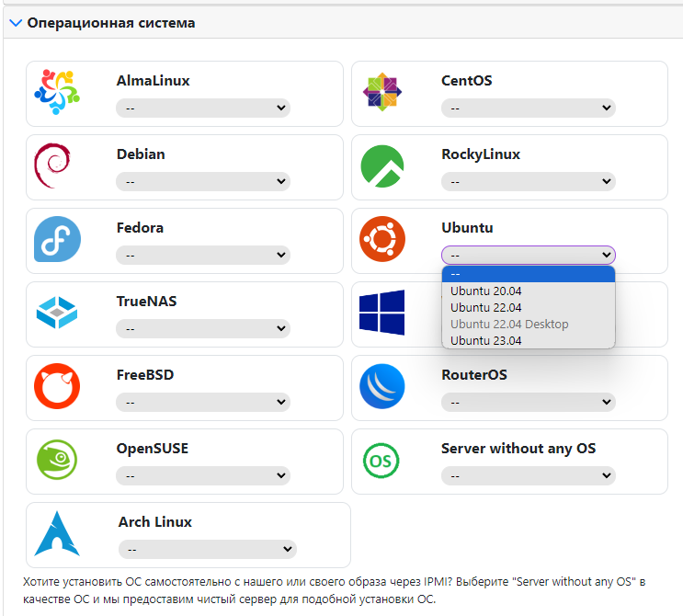Viewport: 683px width, 616px height.
Task: Click the TrueNAS logo icon
Action: tap(57, 313)
